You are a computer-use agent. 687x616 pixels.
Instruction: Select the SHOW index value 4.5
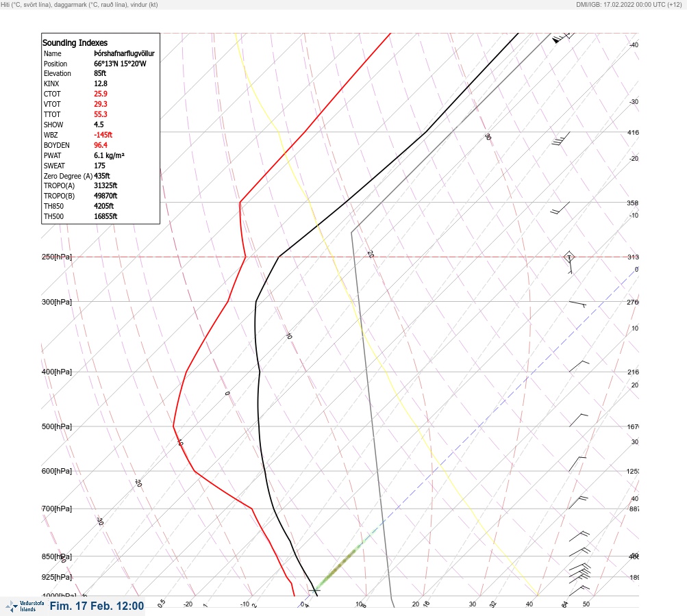[x=99, y=125]
